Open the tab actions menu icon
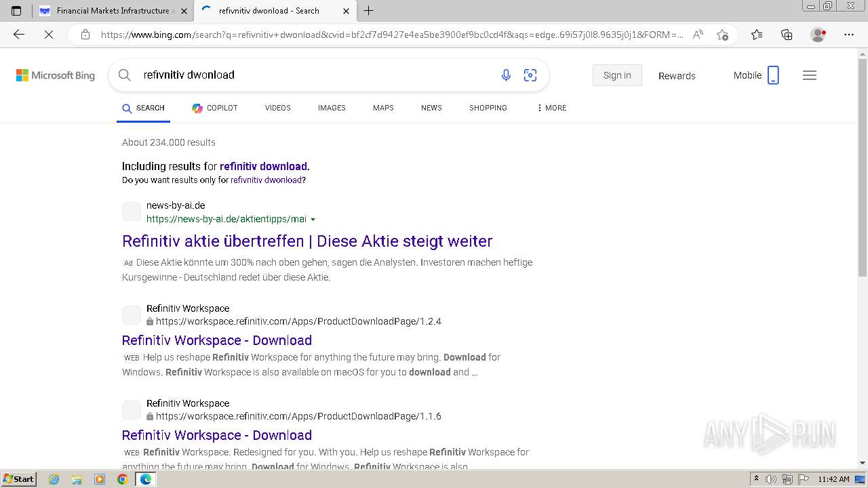This screenshot has width=868, height=488. 16,11
